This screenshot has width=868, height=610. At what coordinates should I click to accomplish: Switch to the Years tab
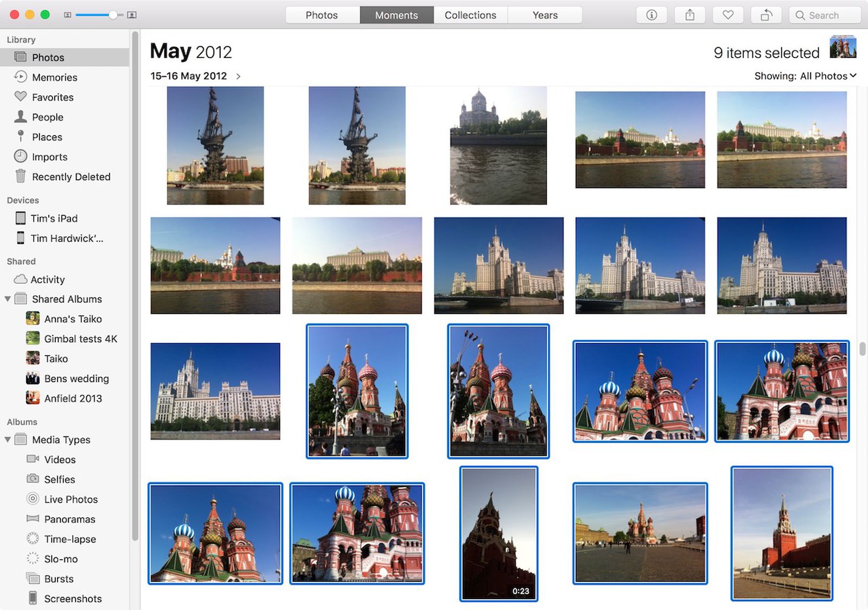coord(544,15)
